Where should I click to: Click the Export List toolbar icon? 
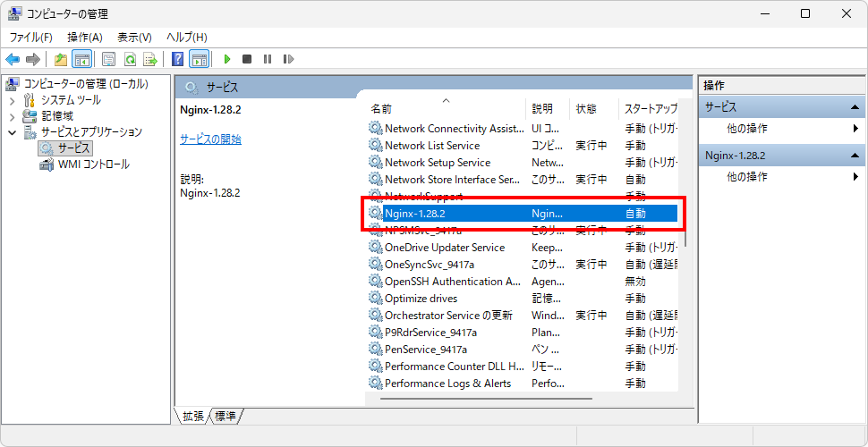point(150,59)
